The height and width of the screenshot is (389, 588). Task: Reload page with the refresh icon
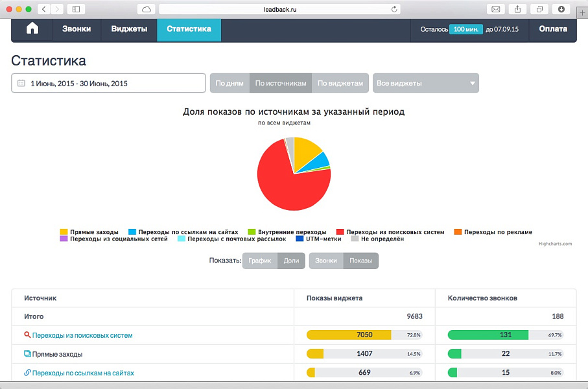click(394, 9)
